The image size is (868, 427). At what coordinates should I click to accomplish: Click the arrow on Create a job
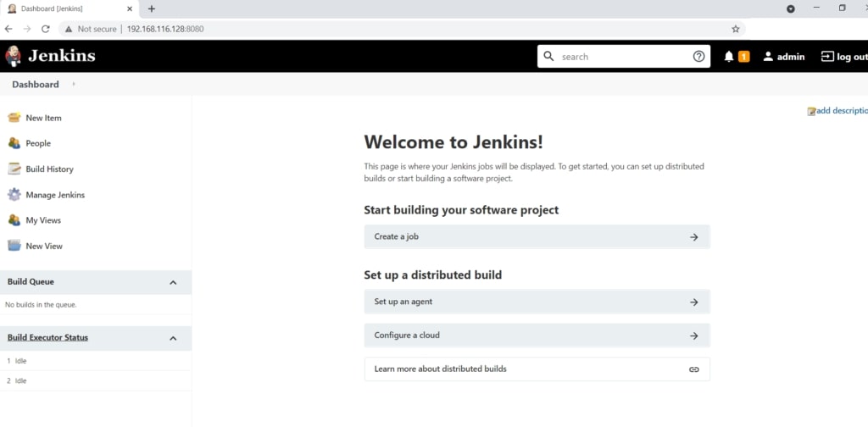pyautogui.click(x=693, y=237)
